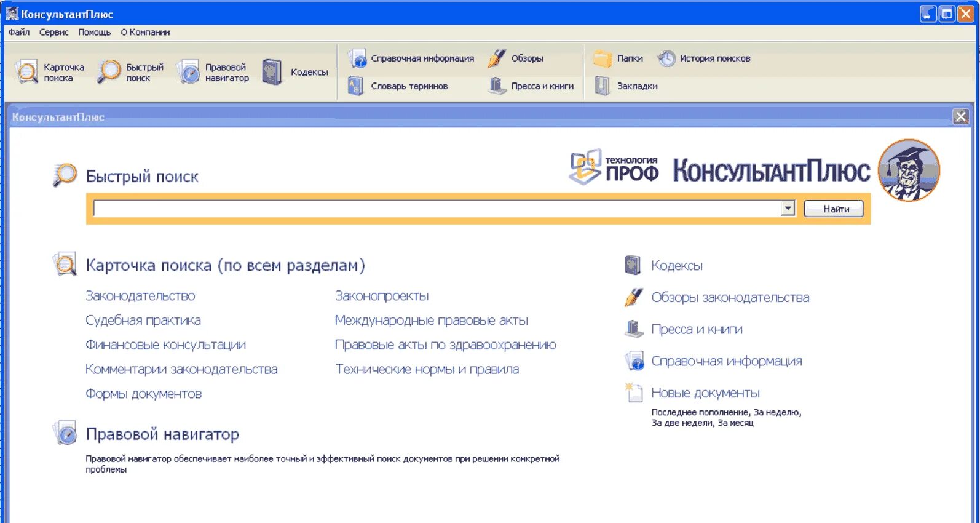Screen dimensions: 980x523
Task: Click book icon next to Кодексы link
Action: coord(633,265)
